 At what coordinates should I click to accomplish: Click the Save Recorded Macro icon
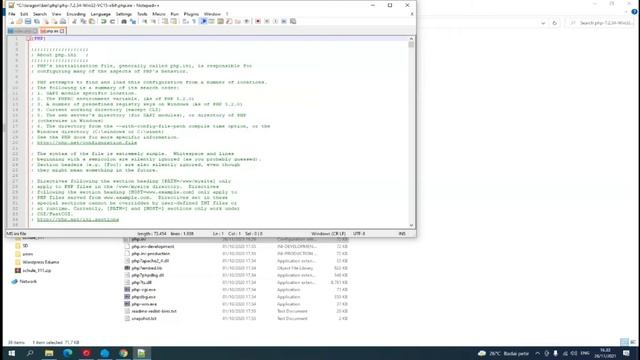[293, 21]
